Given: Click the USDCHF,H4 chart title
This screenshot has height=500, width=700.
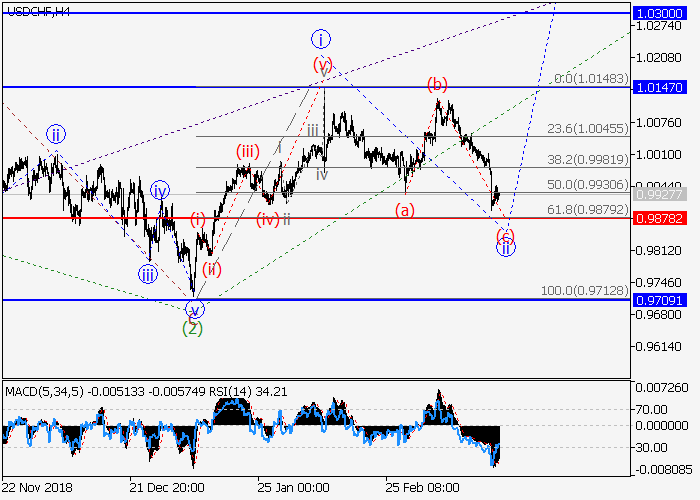Looking at the screenshot, I should click(x=36, y=10).
